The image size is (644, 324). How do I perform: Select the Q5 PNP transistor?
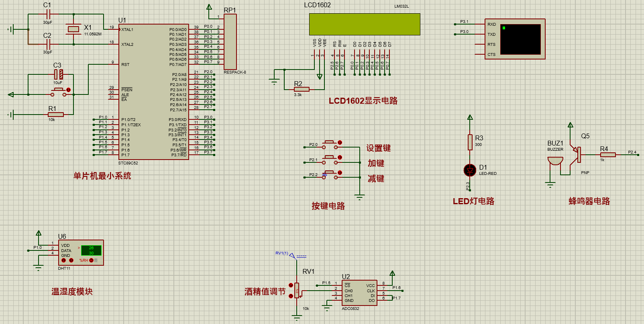[x=577, y=154]
